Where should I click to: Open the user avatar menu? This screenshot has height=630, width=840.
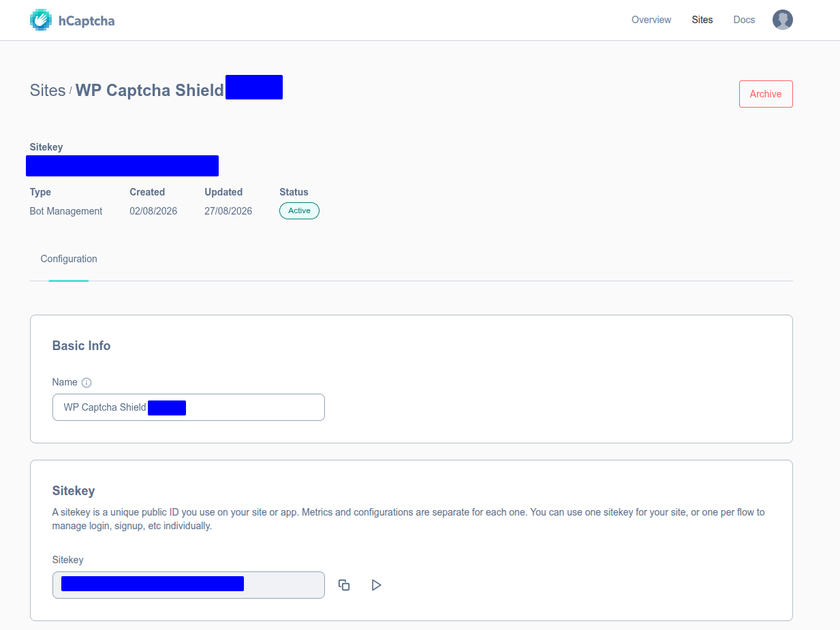[782, 20]
